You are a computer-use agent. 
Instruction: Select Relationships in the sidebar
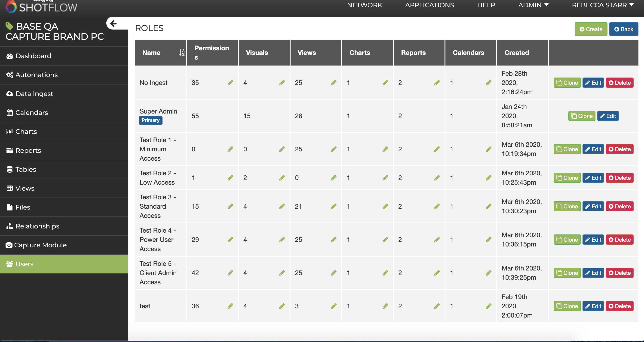coord(37,226)
